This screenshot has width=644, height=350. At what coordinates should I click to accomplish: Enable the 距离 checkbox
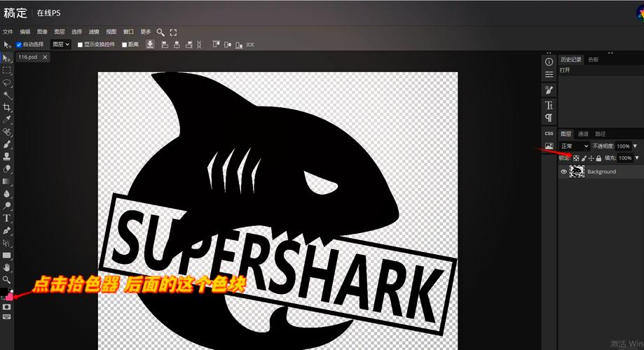coord(124,45)
